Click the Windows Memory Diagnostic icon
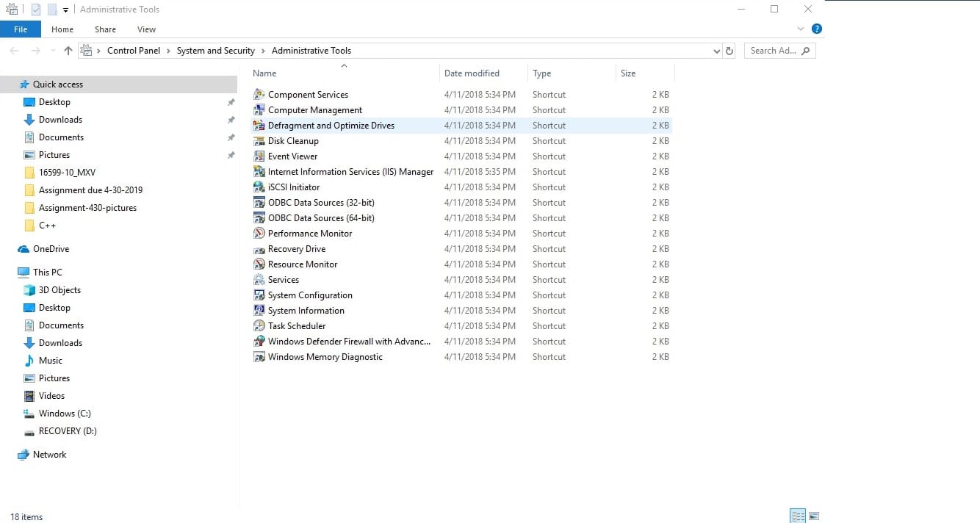The height and width of the screenshot is (523, 980). coord(259,357)
